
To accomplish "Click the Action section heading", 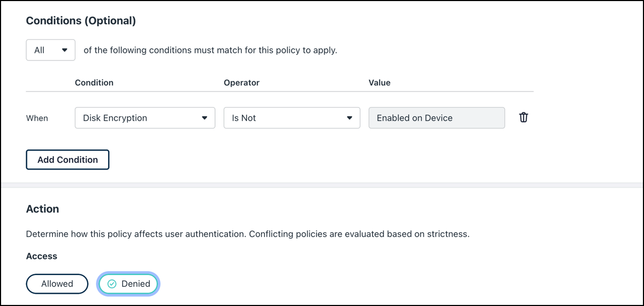I will [42, 209].
